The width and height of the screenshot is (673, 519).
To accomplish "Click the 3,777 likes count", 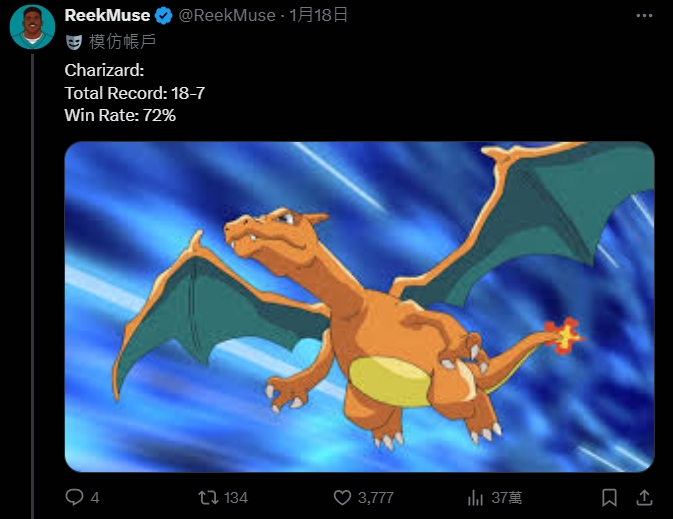I will click(376, 498).
